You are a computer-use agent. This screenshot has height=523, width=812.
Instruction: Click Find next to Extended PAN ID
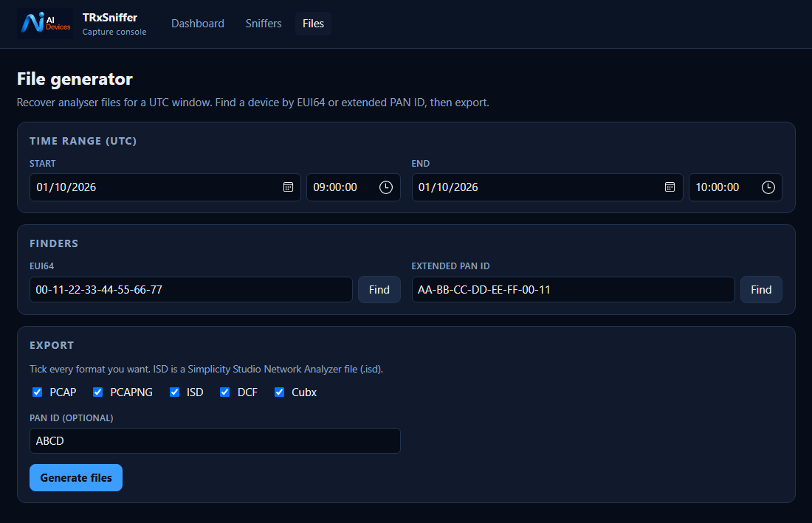point(761,290)
